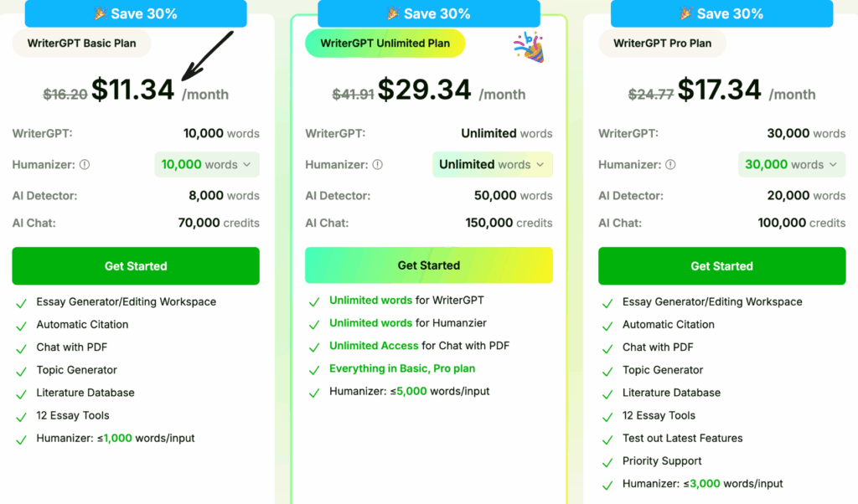The image size is (858, 504).
Task: Click Get Started under the Basic Plan
Action: point(136,266)
